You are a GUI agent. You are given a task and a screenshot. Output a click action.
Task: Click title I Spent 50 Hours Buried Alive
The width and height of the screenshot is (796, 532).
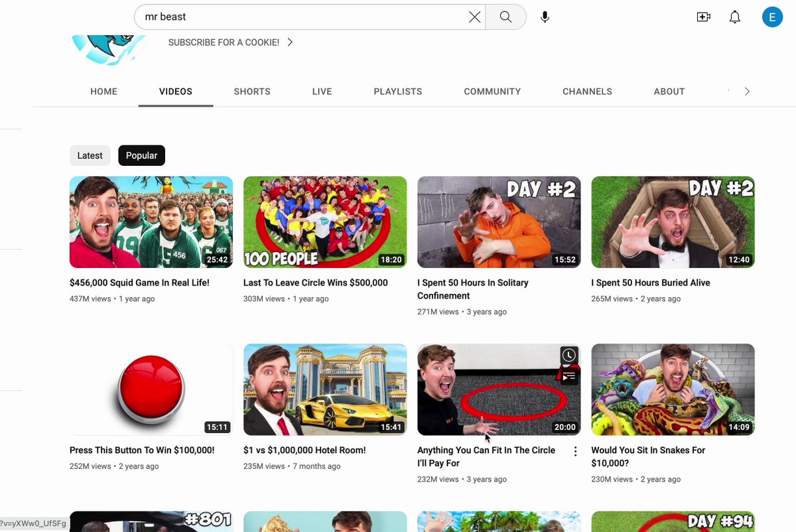[651, 283]
